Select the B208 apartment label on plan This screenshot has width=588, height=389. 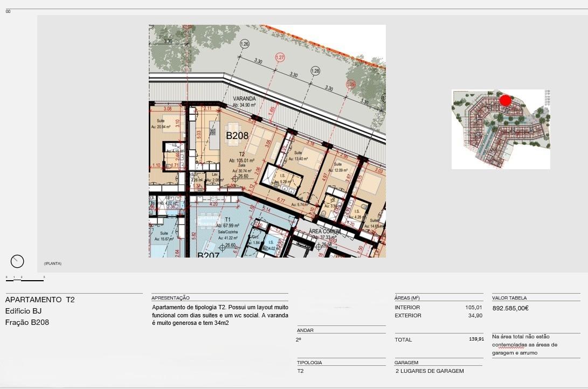(x=237, y=136)
